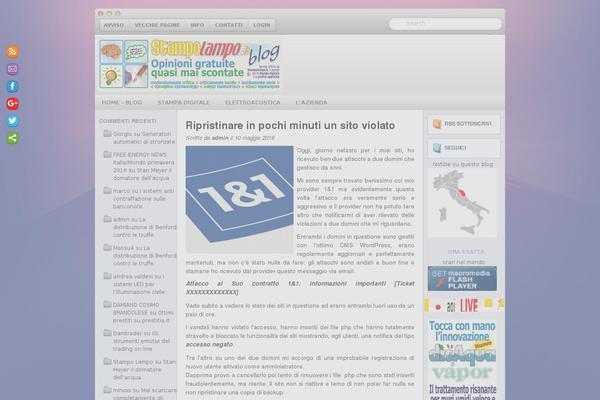
Task: Click the folder icon next to the marco comment
Action: pos(108,190)
